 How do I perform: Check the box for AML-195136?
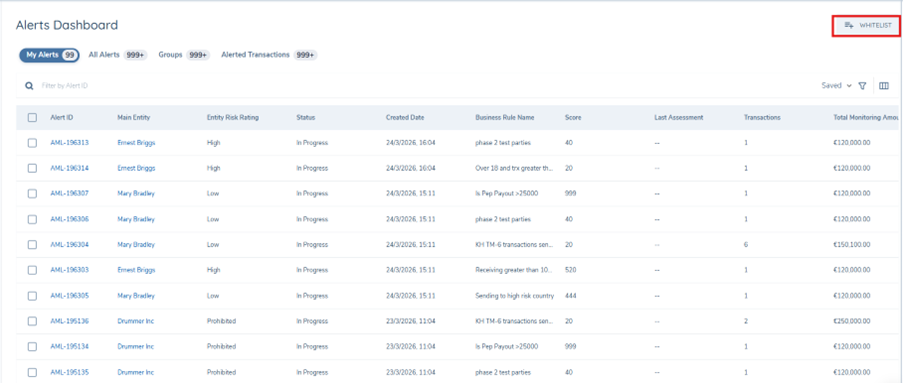(x=32, y=321)
